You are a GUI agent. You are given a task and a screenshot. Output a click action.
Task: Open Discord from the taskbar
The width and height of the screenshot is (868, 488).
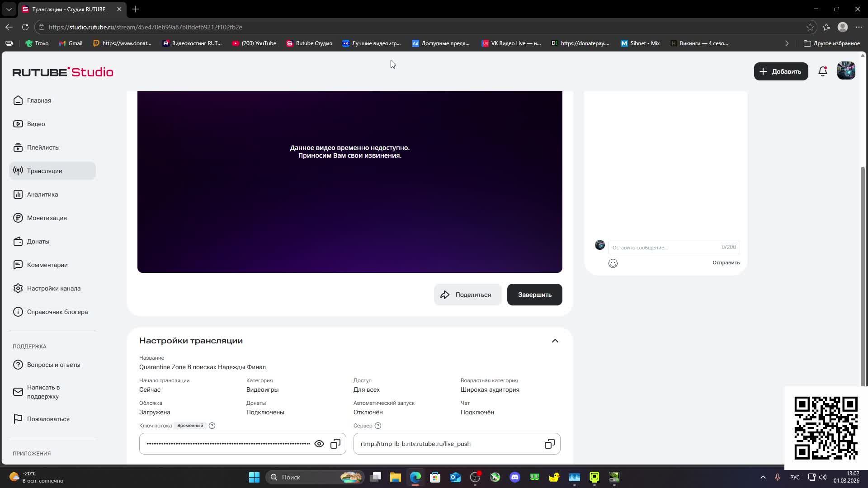coord(515,477)
